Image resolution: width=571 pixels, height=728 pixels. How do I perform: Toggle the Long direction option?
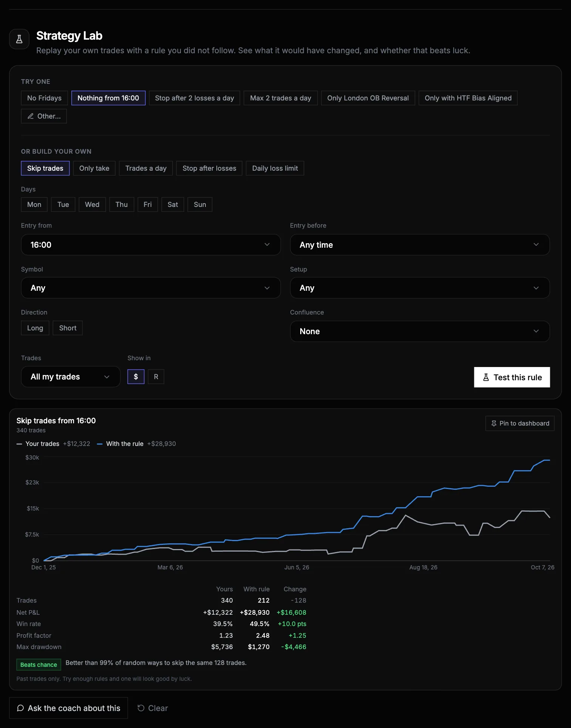[x=35, y=328]
